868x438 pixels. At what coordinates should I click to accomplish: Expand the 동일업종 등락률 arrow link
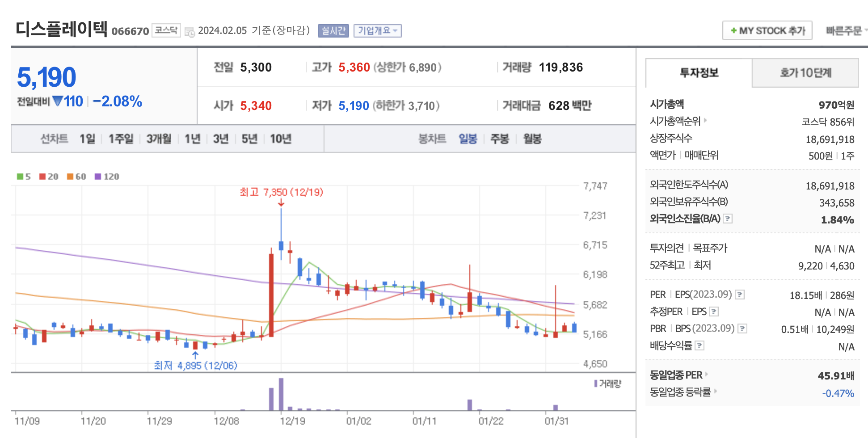pyautogui.click(x=715, y=391)
